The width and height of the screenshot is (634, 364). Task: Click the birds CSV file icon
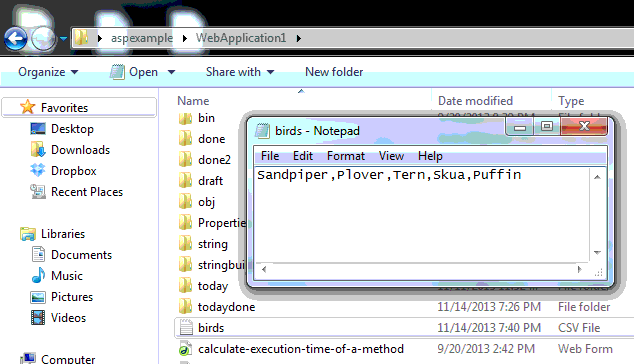pyautogui.click(x=186, y=328)
